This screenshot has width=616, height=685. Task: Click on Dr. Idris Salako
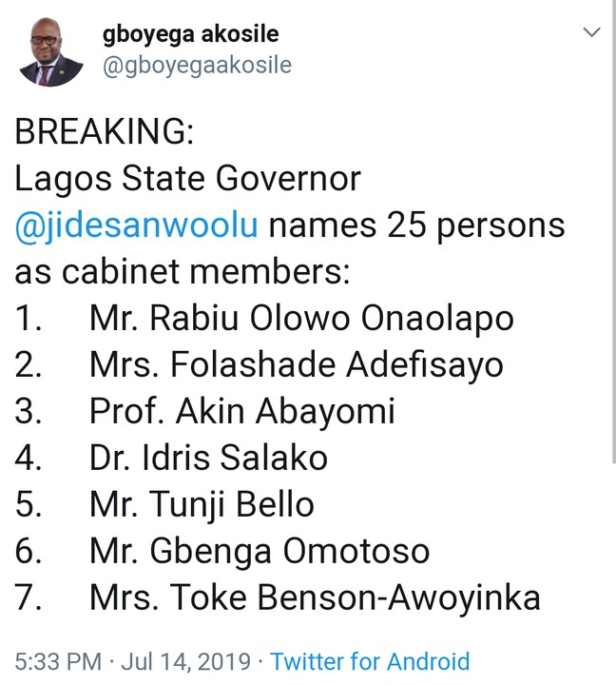coord(208,459)
